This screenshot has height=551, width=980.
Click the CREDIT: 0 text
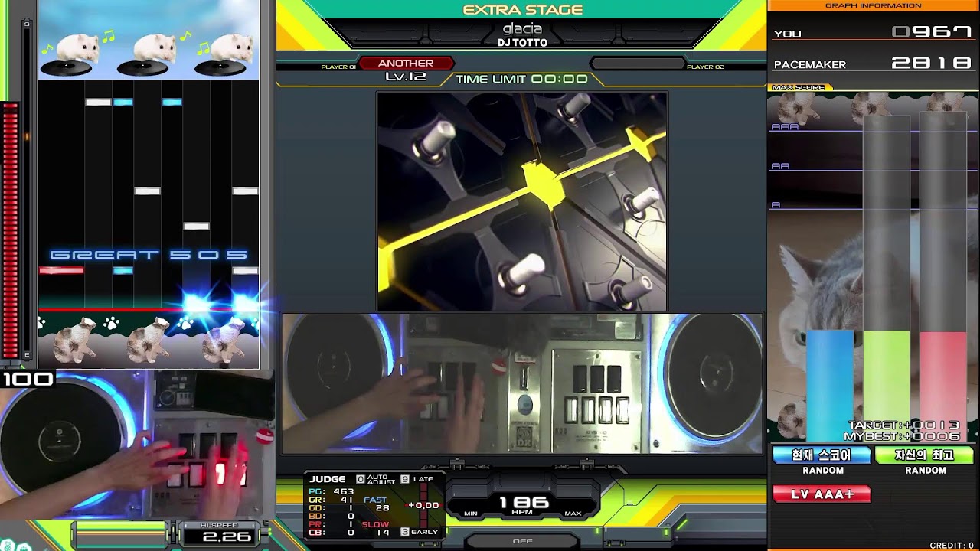pyautogui.click(x=952, y=546)
